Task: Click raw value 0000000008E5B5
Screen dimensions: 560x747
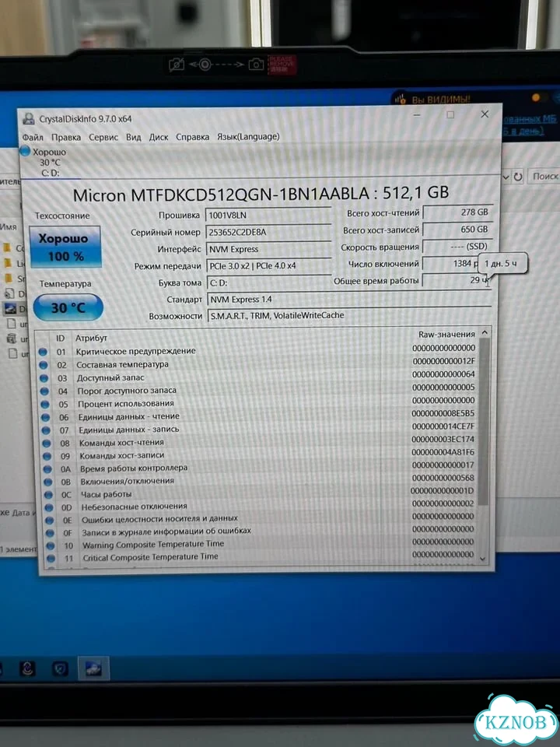Action: tap(443, 413)
